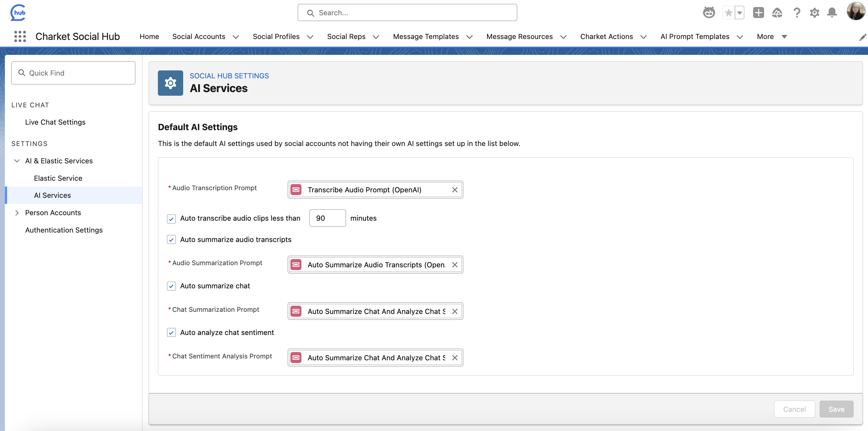Go to the Home tab
This screenshot has width=868, height=431.
point(149,36)
